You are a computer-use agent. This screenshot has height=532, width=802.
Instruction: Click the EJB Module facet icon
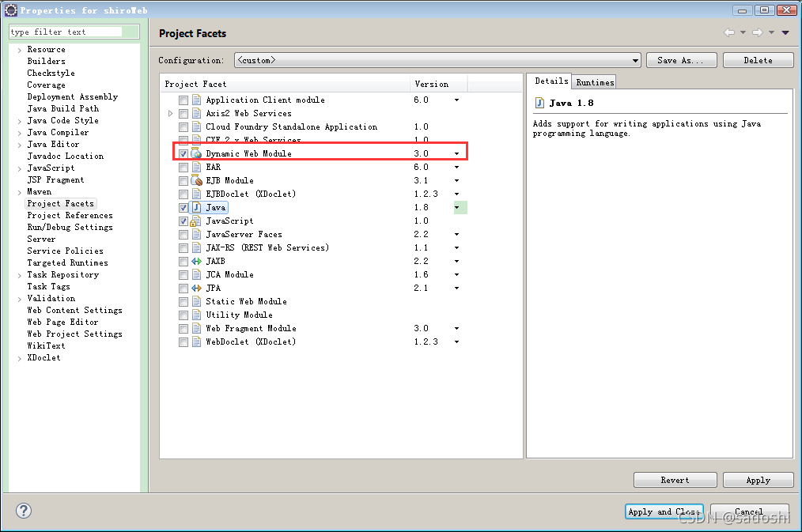[x=197, y=180]
